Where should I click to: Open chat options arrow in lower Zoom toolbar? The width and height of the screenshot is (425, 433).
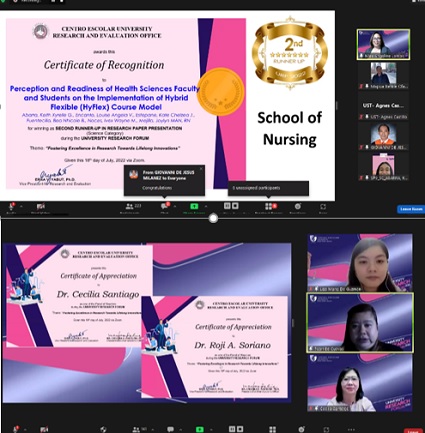pyautogui.click(x=180, y=429)
